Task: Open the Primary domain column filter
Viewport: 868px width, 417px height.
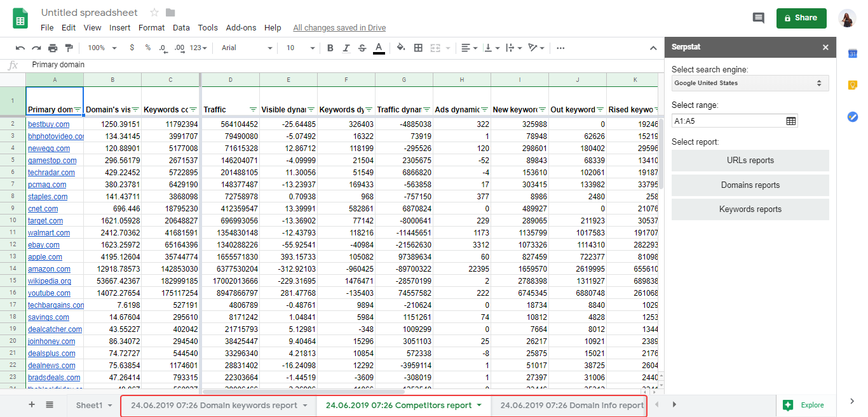Action: point(78,109)
